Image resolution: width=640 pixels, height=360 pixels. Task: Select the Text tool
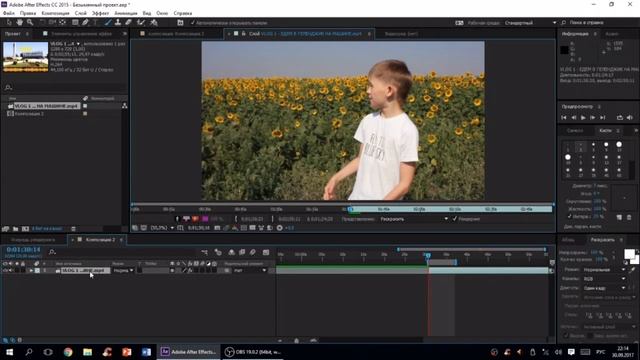(x=95, y=22)
